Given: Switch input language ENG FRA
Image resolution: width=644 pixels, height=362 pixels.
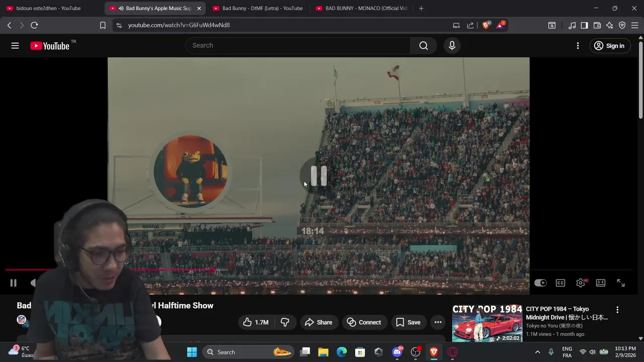Looking at the screenshot, I should pyautogui.click(x=567, y=352).
